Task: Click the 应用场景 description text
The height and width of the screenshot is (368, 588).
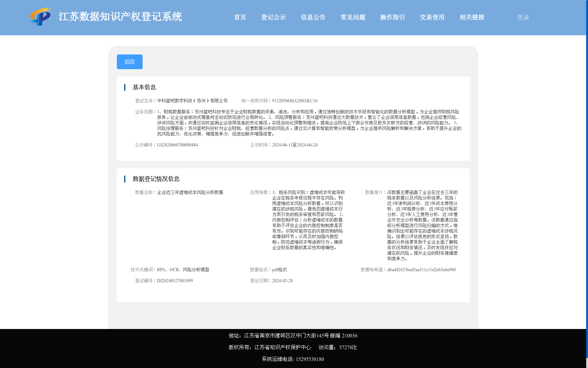Action: pos(308,220)
